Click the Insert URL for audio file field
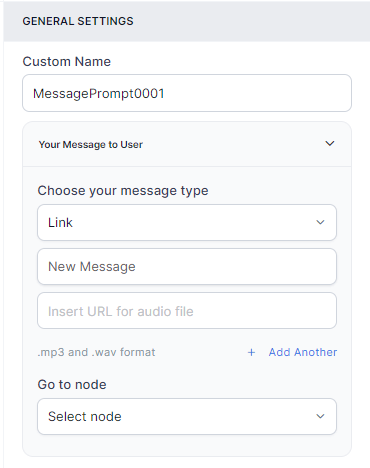This screenshot has height=468, width=370. (187, 311)
